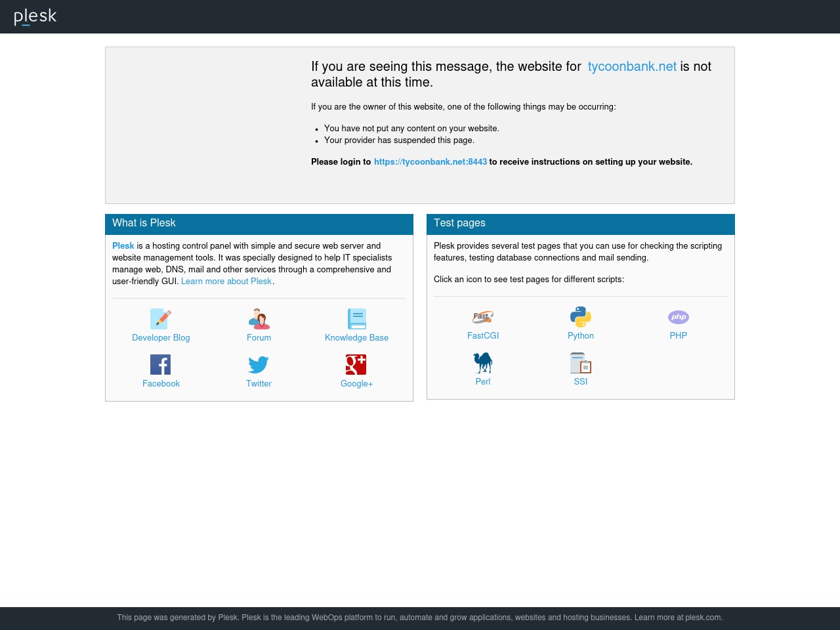Click the Twitter bird icon
Image resolution: width=840 pixels, height=630 pixels.
click(259, 365)
